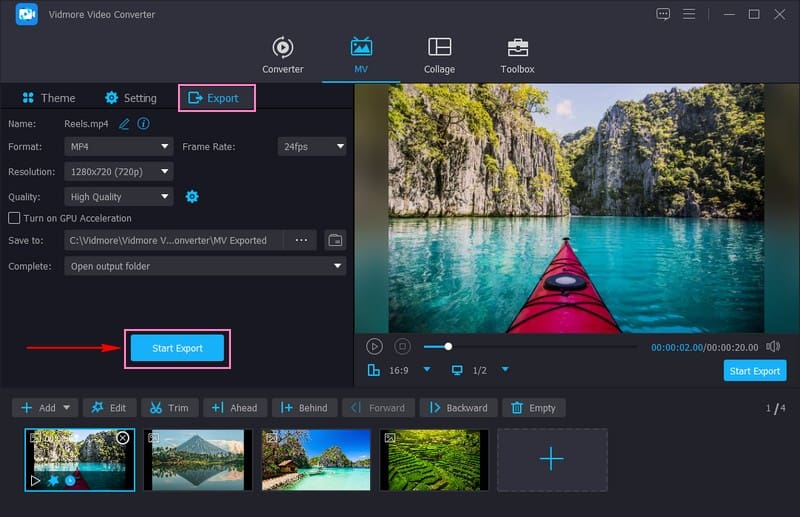Click the Trim button in clip toolbar
The height and width of the screenshot is (517, 800).
click(168, 408)
